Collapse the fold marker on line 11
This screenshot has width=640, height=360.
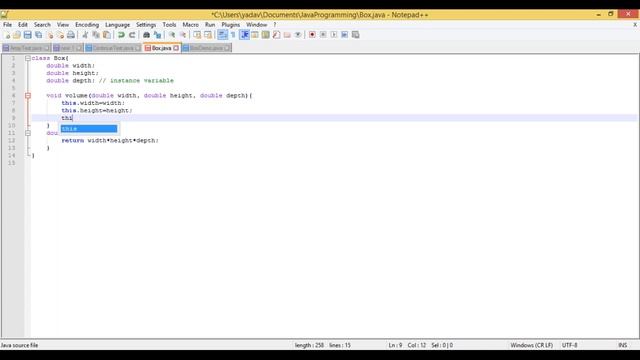point(28,133)
